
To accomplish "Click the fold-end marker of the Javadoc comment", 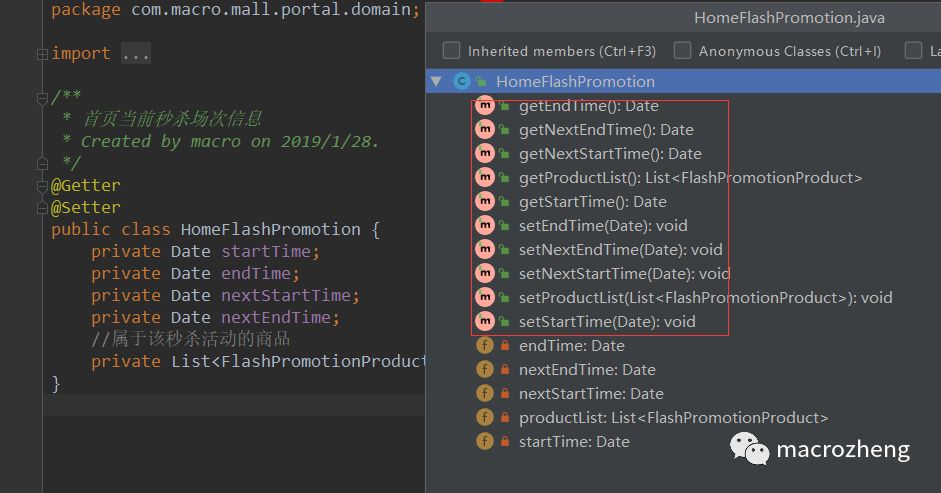I will (42, 163).
